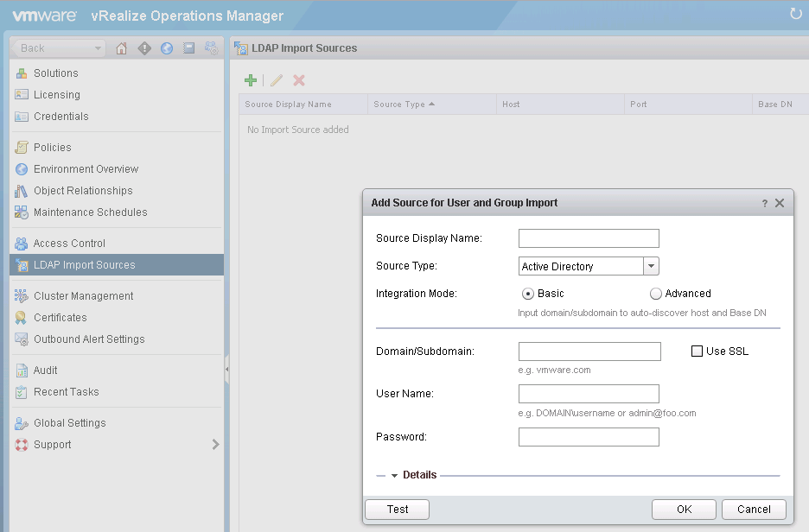809x532 pixels.
Task: Click the red X delete source icon
Action: 299,80
